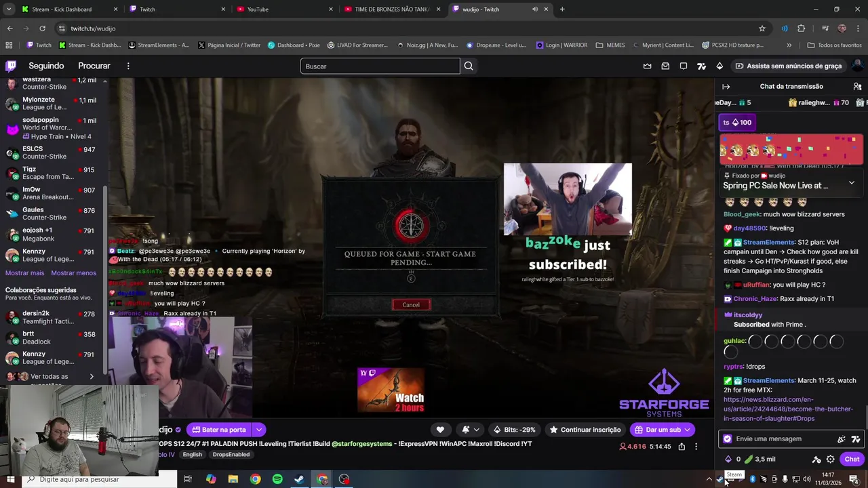
Task: Open dersin2k suggested channel
Action: [x=52, y=317]
